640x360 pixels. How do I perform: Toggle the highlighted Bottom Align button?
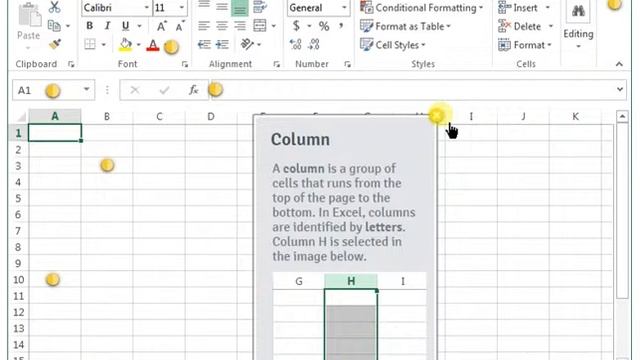pyautogui.click(x=240, y=7)
